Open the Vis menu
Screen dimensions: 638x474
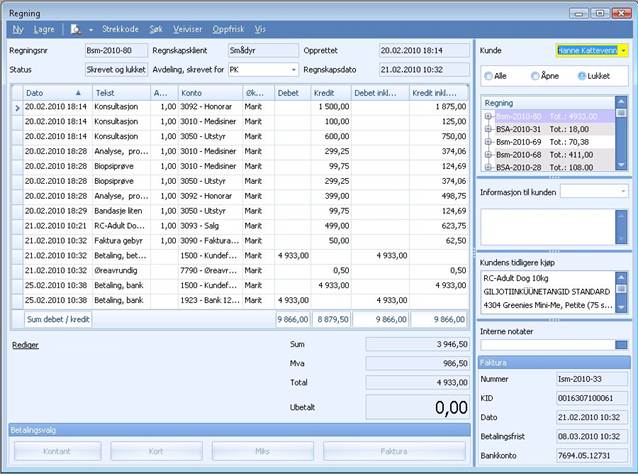(260, 29)
